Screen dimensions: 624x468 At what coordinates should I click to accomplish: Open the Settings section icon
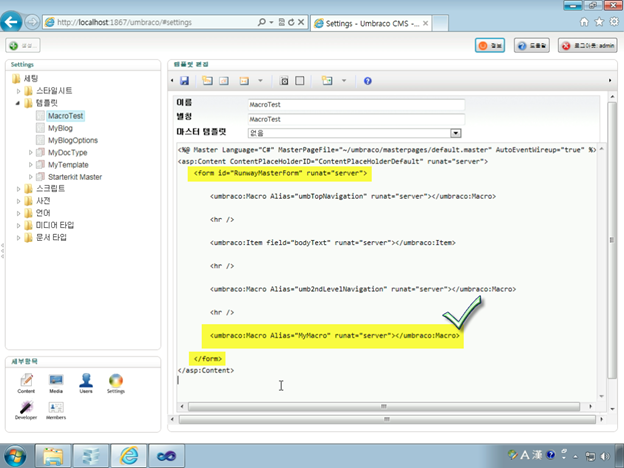[116, 383]
